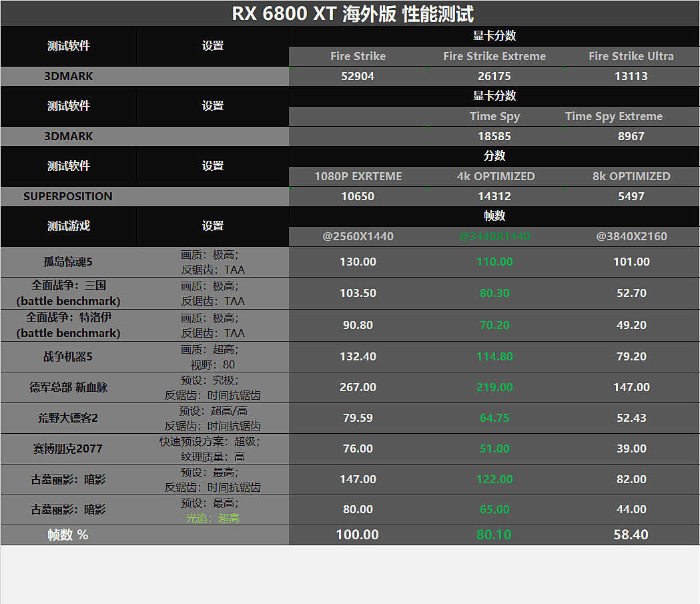
Task: Click the green 110.00 value
Action: pos(494,262)
